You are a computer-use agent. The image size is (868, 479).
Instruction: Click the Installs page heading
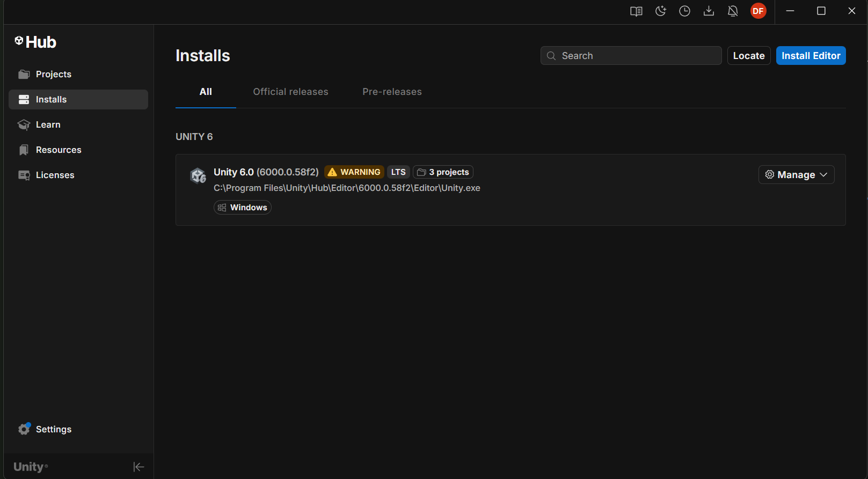coord(203,56)
